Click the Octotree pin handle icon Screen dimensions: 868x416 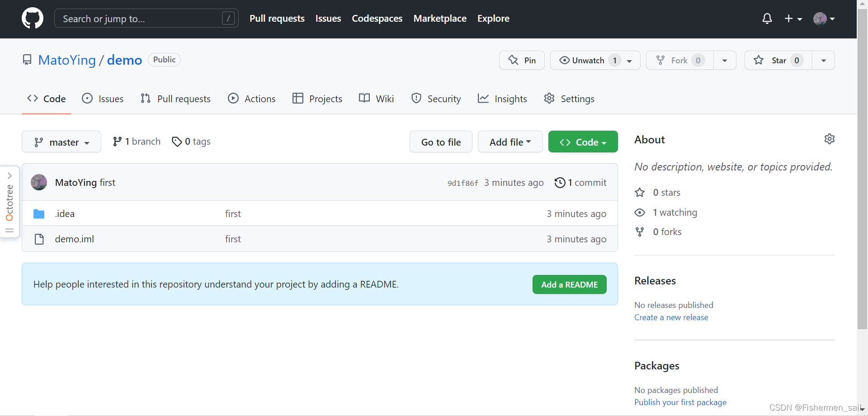point(9,231)
